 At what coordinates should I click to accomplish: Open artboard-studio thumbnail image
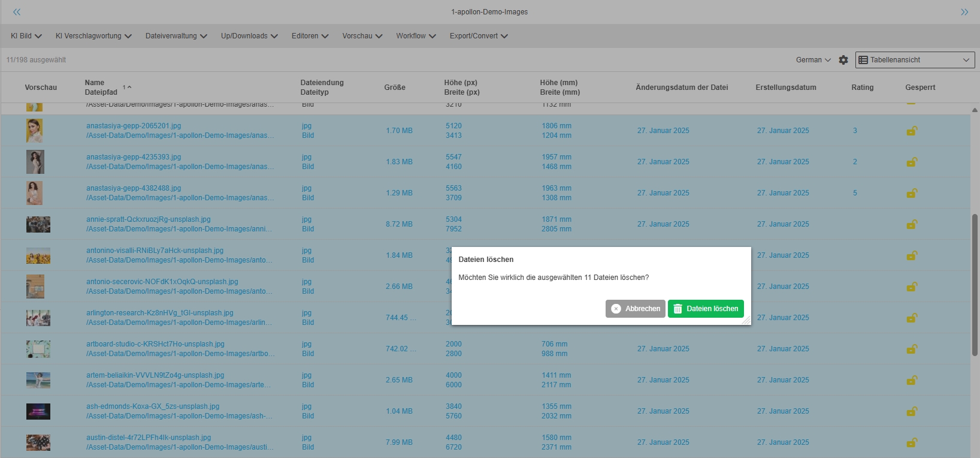point(38,349)
